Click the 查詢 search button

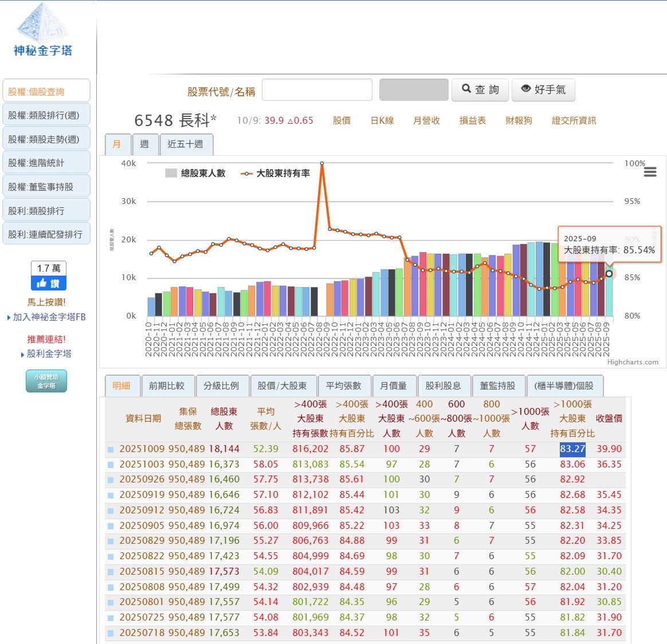pos(480,90)
